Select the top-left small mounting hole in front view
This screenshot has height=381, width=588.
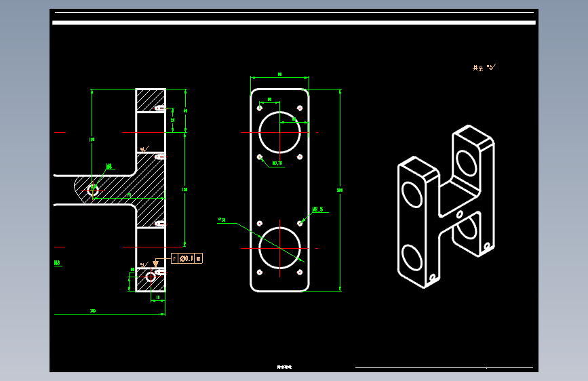point(260,108)
